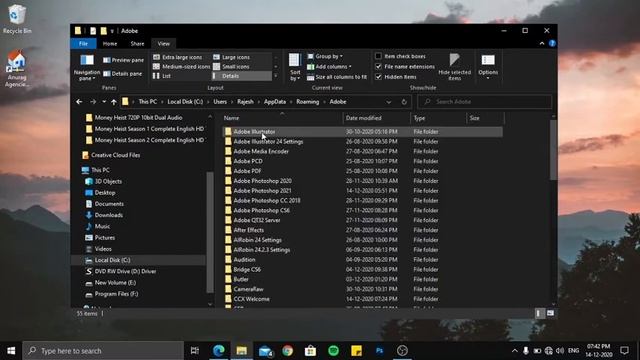Sort by the Name column header

[282, 118]
